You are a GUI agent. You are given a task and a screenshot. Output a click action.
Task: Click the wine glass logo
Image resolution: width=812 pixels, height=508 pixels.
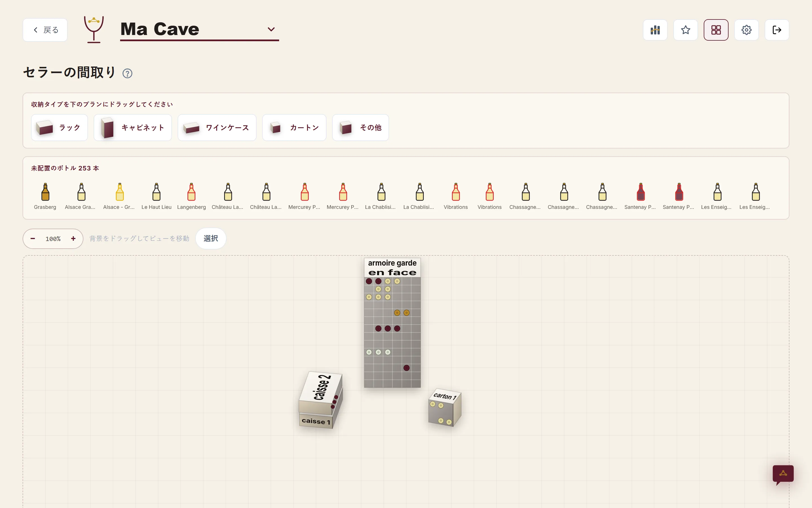(94, 30)
